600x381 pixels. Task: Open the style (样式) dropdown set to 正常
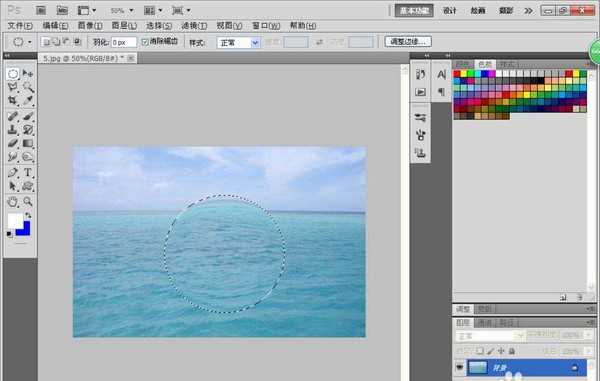click(x=239, y=42)
